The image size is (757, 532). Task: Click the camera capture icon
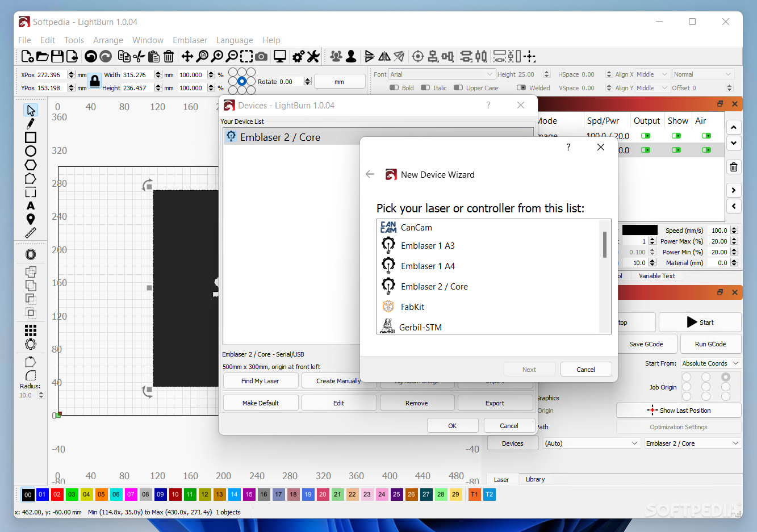(261, 56)
